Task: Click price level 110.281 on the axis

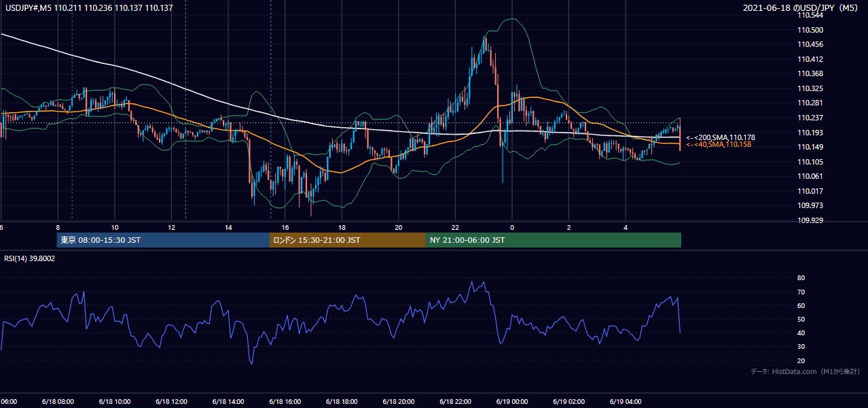Action: coord(810,103)
